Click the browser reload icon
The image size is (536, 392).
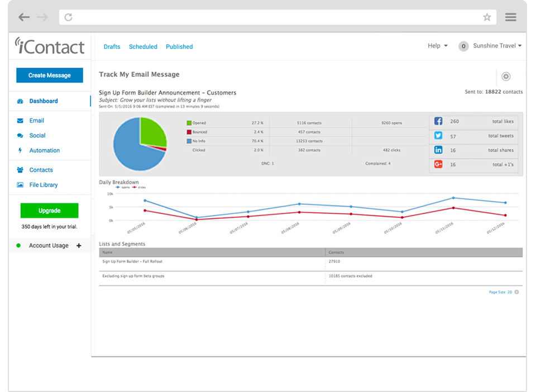(x=68, y=17)
